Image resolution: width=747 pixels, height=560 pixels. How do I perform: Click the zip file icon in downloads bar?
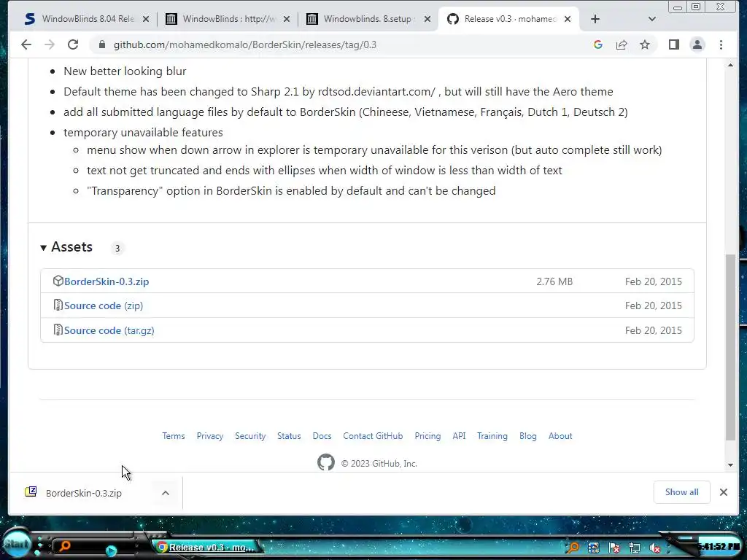(x=31, y=492)
